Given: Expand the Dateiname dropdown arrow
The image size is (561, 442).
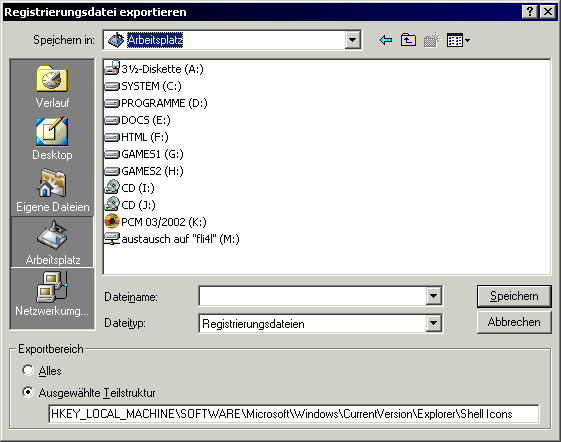Looking at the screenshot, I should click(x=433, y=296).
